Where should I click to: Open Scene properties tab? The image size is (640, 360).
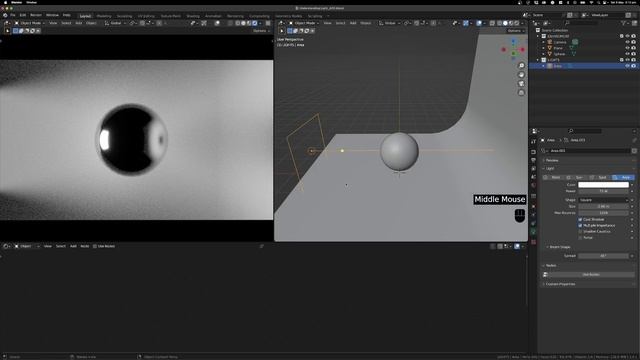533,176
